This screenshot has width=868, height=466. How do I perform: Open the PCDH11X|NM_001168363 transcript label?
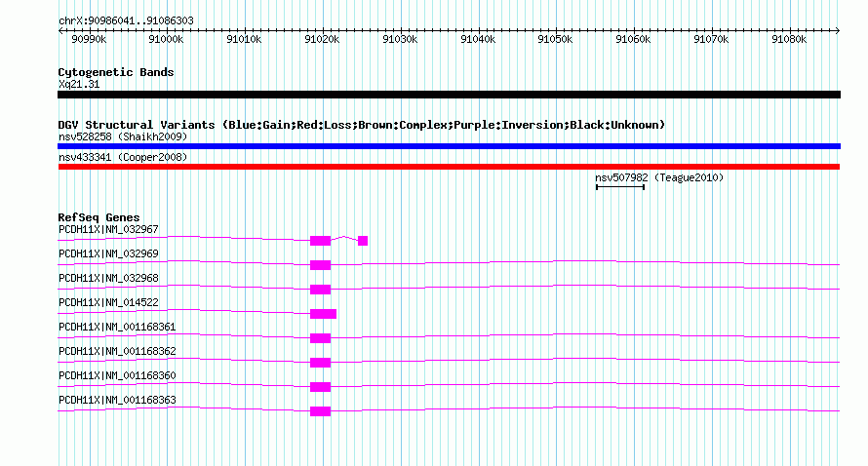tap(117, 400)
